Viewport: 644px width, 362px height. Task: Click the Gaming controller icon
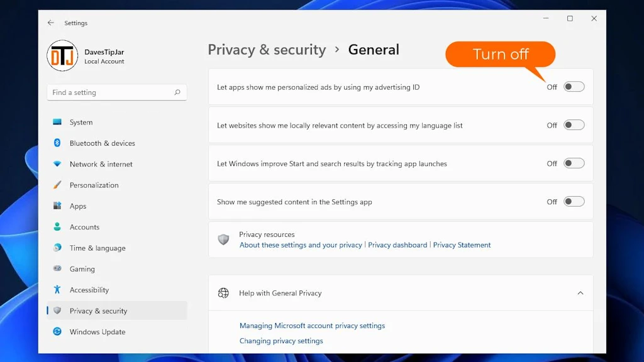pos(57,268)
